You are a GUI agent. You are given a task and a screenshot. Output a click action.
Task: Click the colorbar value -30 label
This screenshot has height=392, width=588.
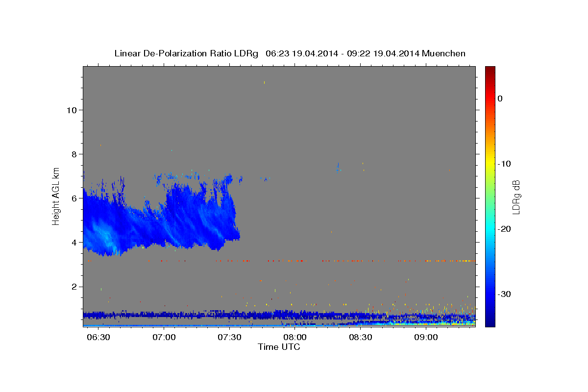click(504, 294)
